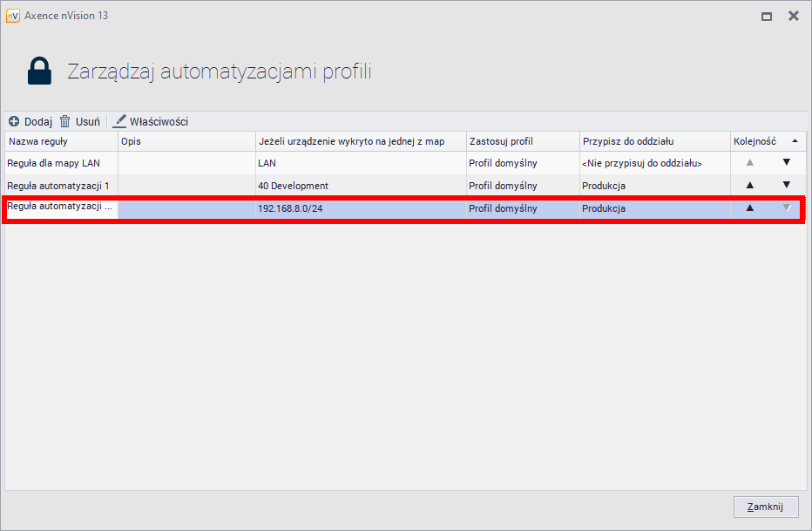This screenshot has height=531, width=812.
Task: Click the Dodaj plus icon
Action: tap(11, 121)
